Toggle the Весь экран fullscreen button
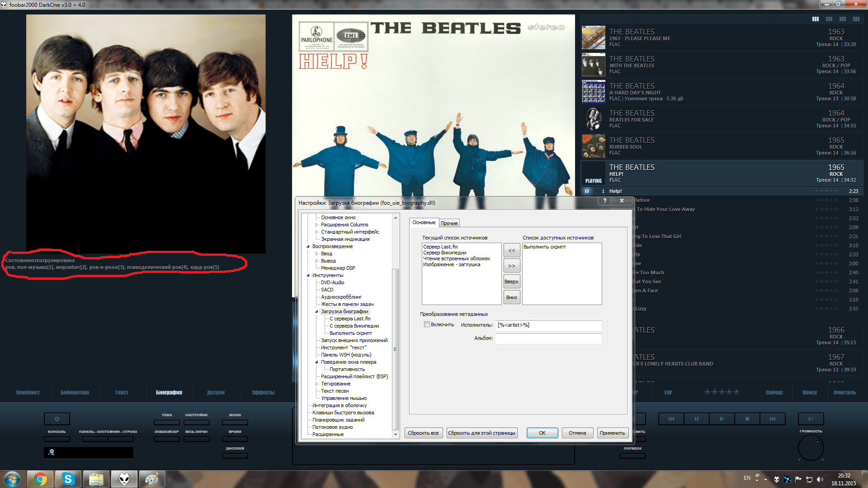This screenshot has width=868, height=488. (196, 439)
